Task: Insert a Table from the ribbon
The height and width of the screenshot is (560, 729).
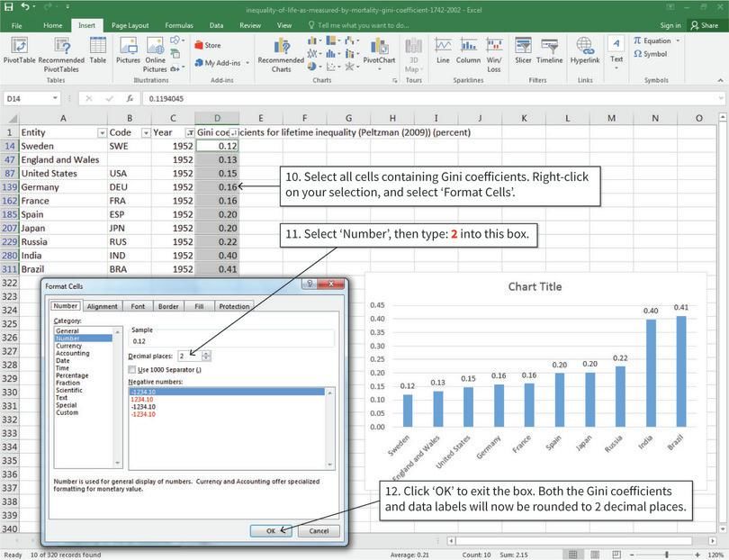Action: [97, 50]
